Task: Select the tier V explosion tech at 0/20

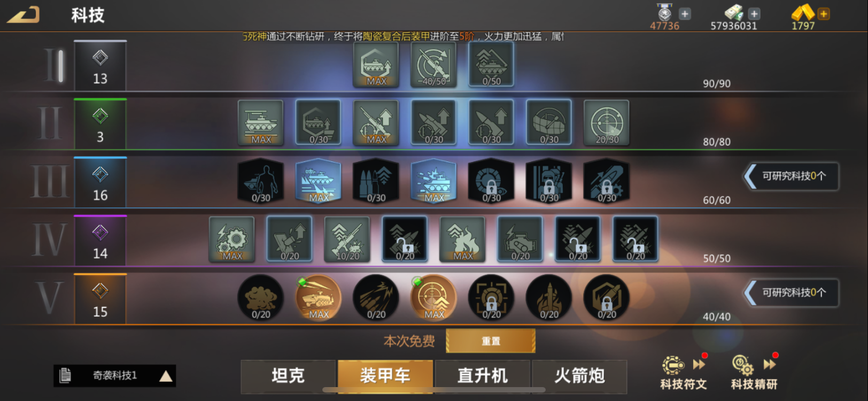Action: (261, 298)
